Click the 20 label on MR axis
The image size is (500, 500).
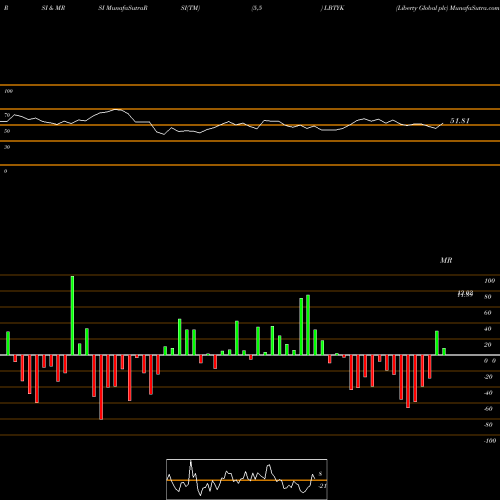tap(488, 345)
